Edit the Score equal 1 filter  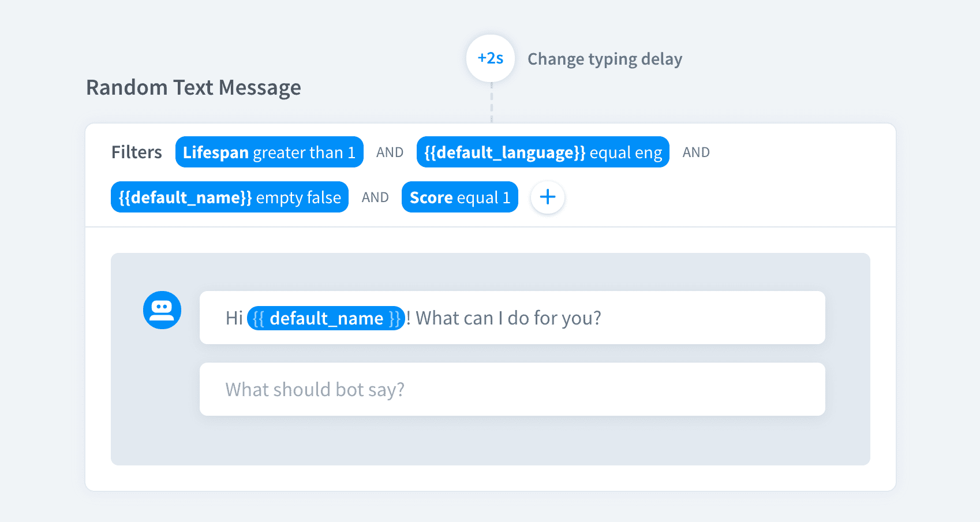point(459,197)
